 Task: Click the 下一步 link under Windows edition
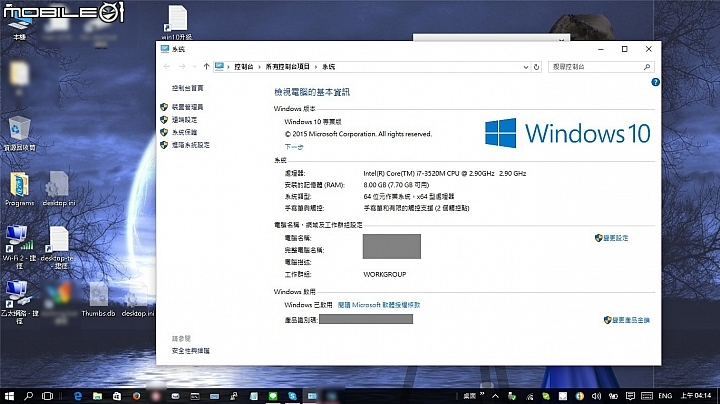coord(294,147)
